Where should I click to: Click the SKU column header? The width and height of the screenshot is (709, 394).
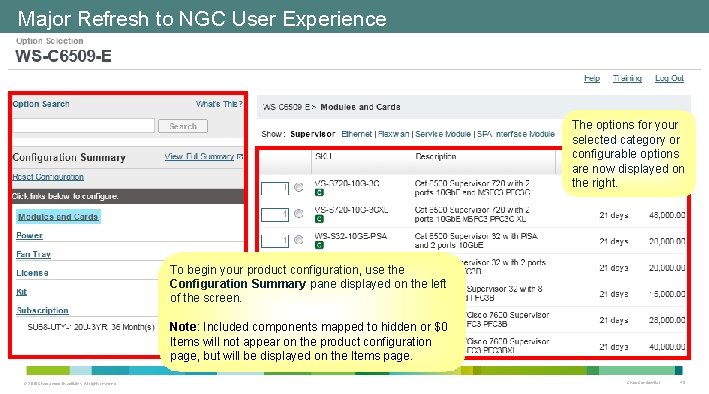click(324, 157)
